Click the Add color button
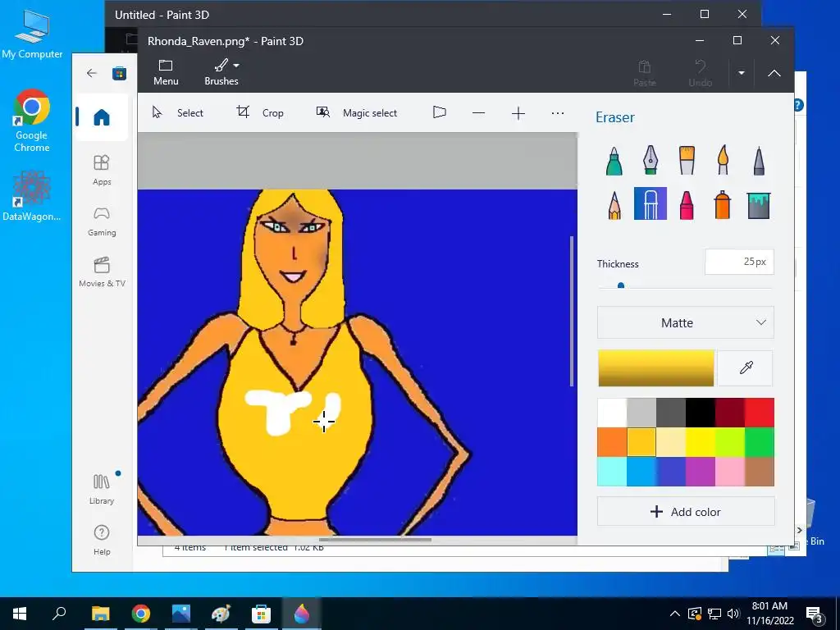The height and width of the screenshot is (630, 840). [x=686, y=512]
